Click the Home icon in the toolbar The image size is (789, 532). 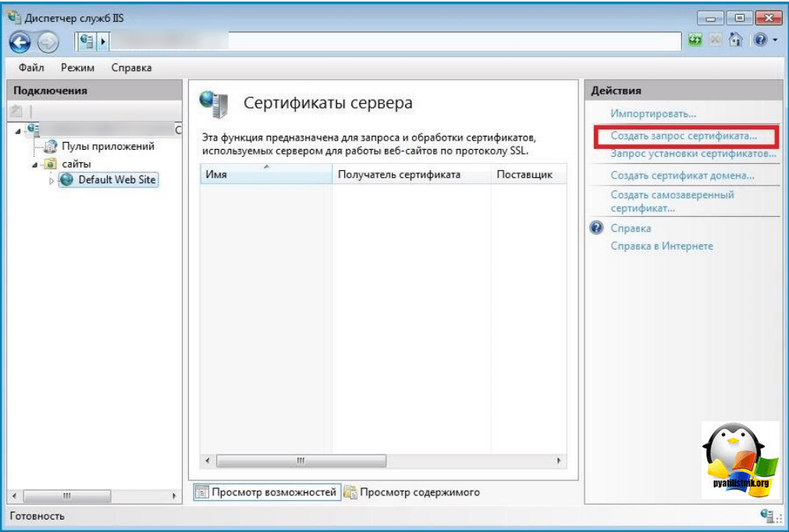click(734, 40)
